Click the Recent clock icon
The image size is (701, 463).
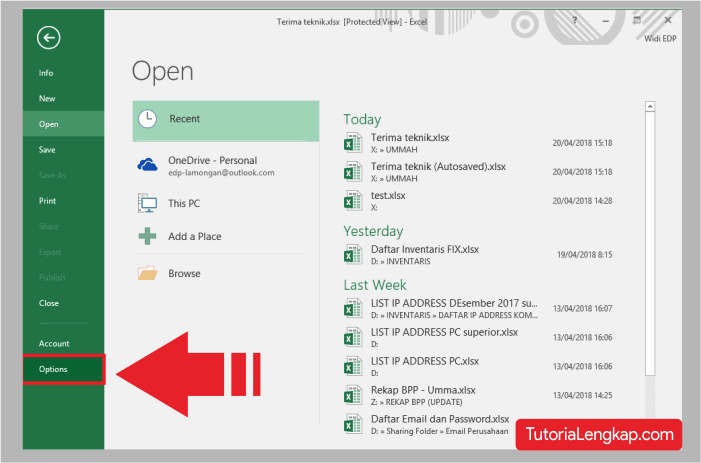pyautogui.click(x=147, y=119)
